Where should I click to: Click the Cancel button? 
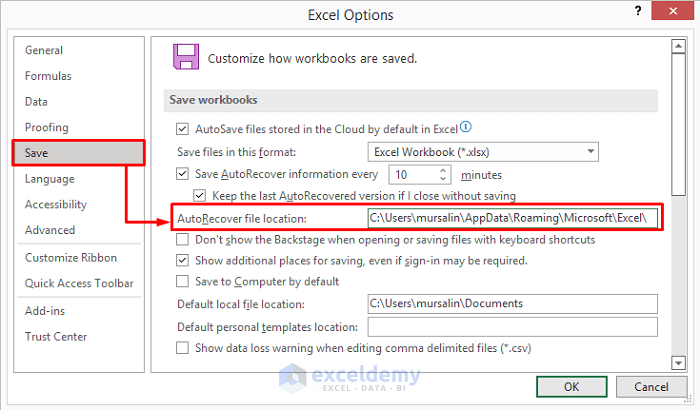click(x=650, y=386)
